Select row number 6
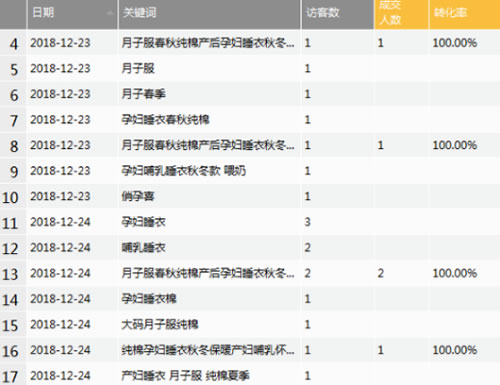This screenshot has width=500, height=385. 13,95
